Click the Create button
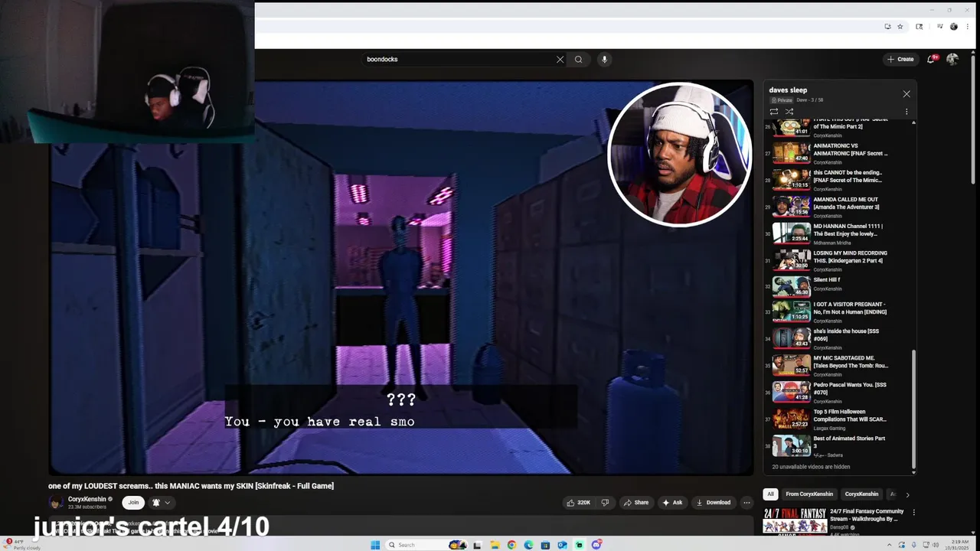Screen dimensions: 980x551 click(x=900, y=59)
